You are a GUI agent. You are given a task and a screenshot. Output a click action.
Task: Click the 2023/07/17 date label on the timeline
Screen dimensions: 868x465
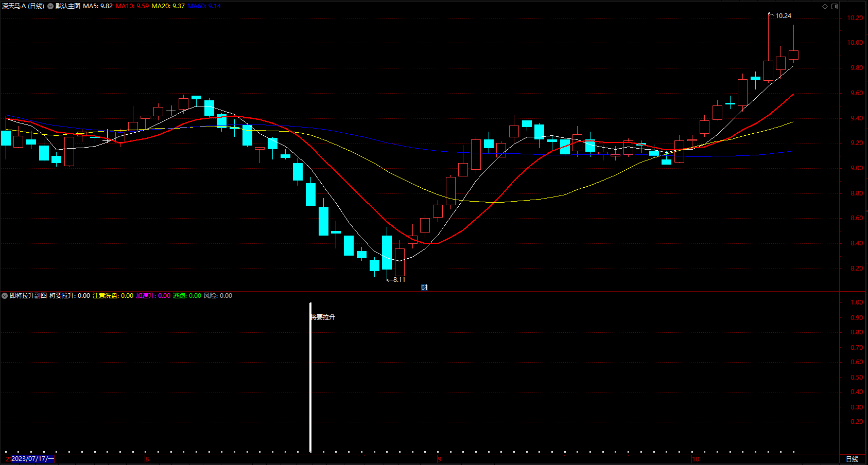[x=32, y=459]
